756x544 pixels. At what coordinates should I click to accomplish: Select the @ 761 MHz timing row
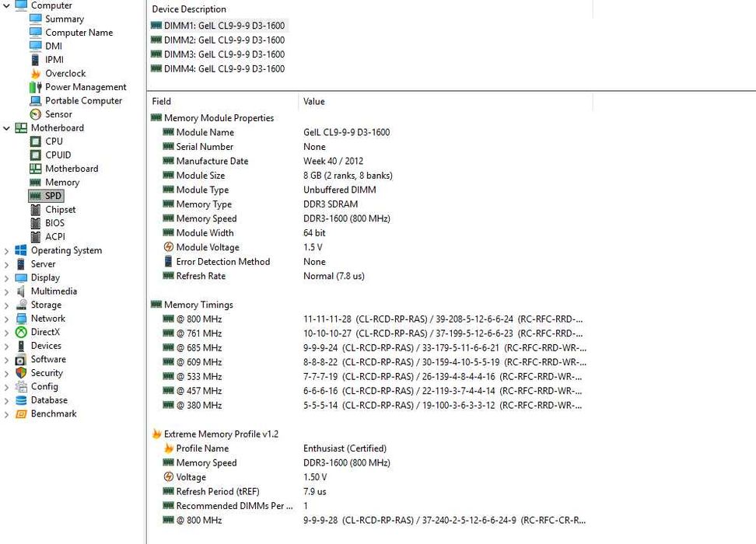(369, 333)
